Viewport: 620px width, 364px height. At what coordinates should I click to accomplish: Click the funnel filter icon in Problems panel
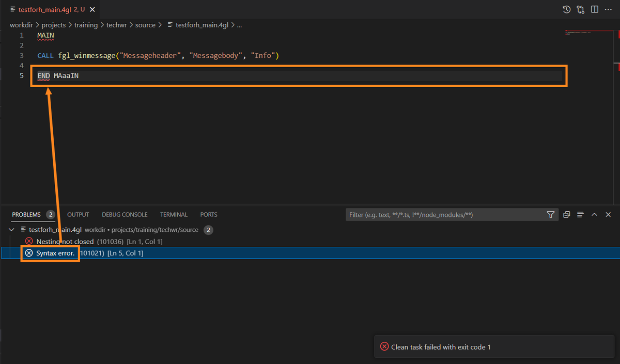point(551,215)
